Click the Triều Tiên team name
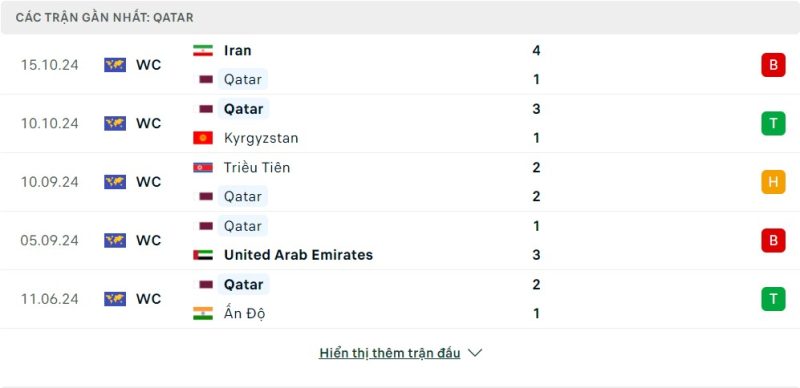800x388 pixels. click(x=257, y=167)
